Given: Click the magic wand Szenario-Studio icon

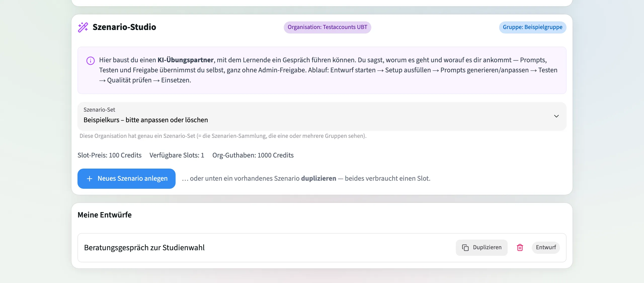Looking at the screenshot, I should [x=83, y=27].
